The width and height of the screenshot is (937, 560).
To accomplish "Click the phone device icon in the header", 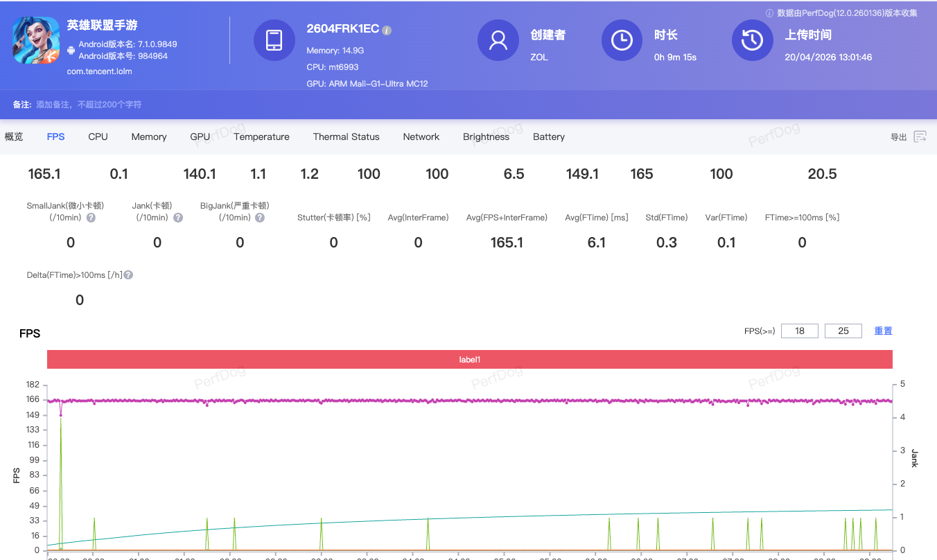I will [x=274, y=40].
